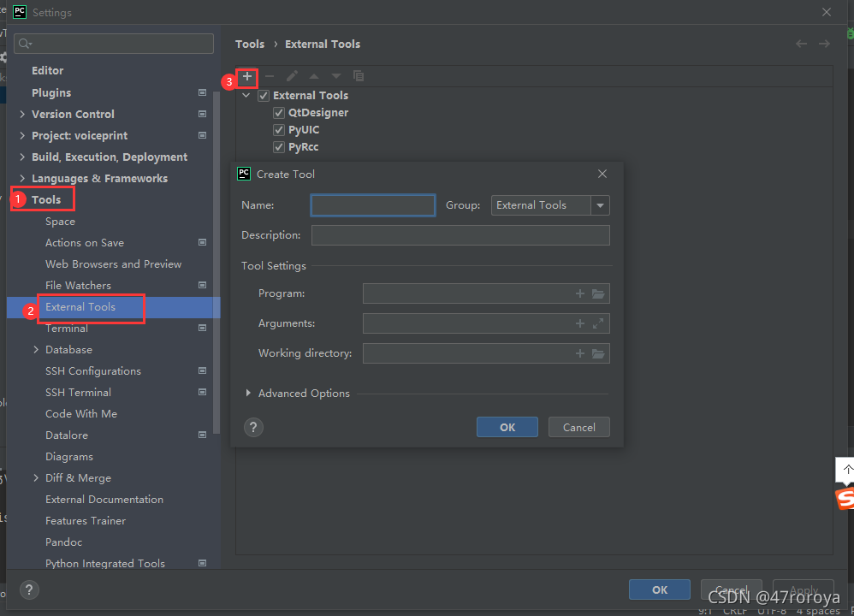Expand Languages & Frameworks settings
854x616 pixels.
pyautogui.click(x=21, y=178)
